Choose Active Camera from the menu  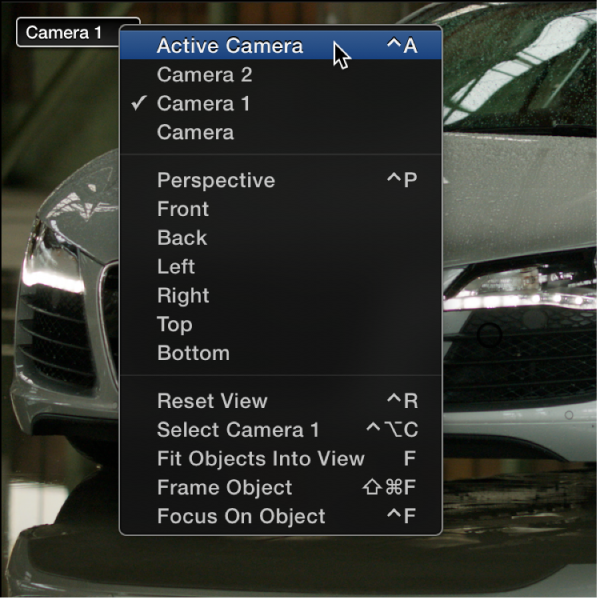(x=281, y=45)
